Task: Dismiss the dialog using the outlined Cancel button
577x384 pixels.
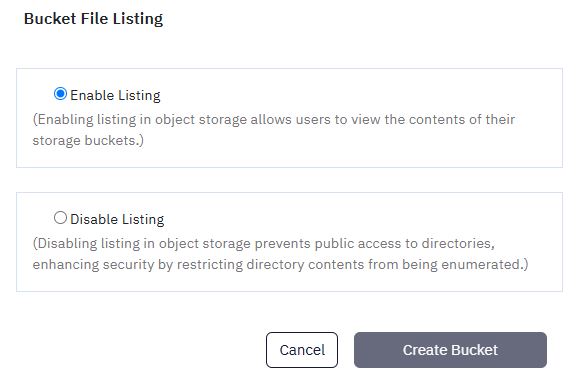Action: point(302,350)
